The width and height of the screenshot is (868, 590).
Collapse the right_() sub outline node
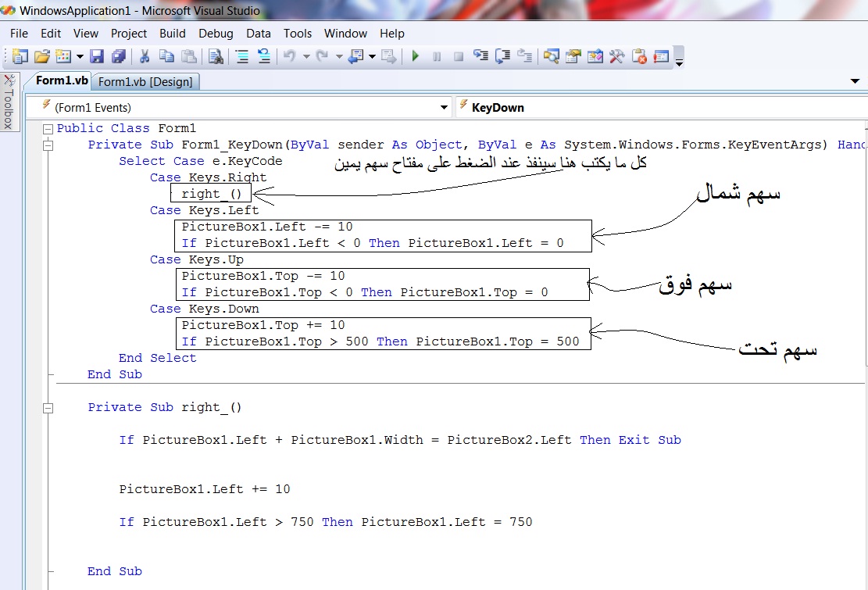click(x=48, y=408)
